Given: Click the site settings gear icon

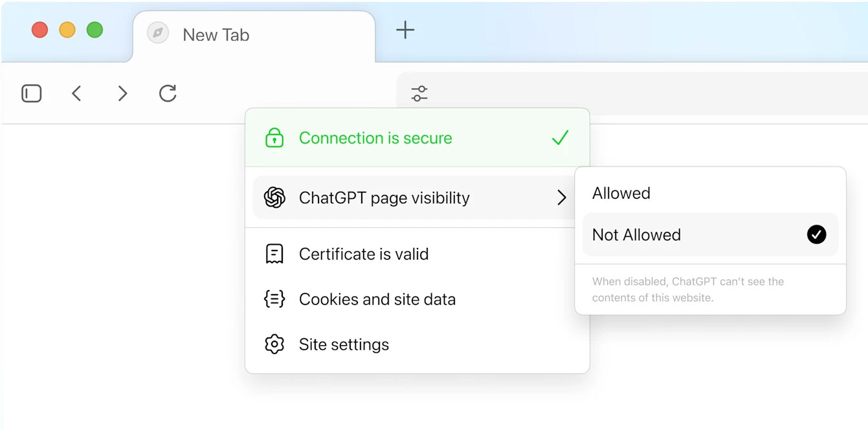Looking at the screenshot, I should pyautogui.click(x=274, y=344).
